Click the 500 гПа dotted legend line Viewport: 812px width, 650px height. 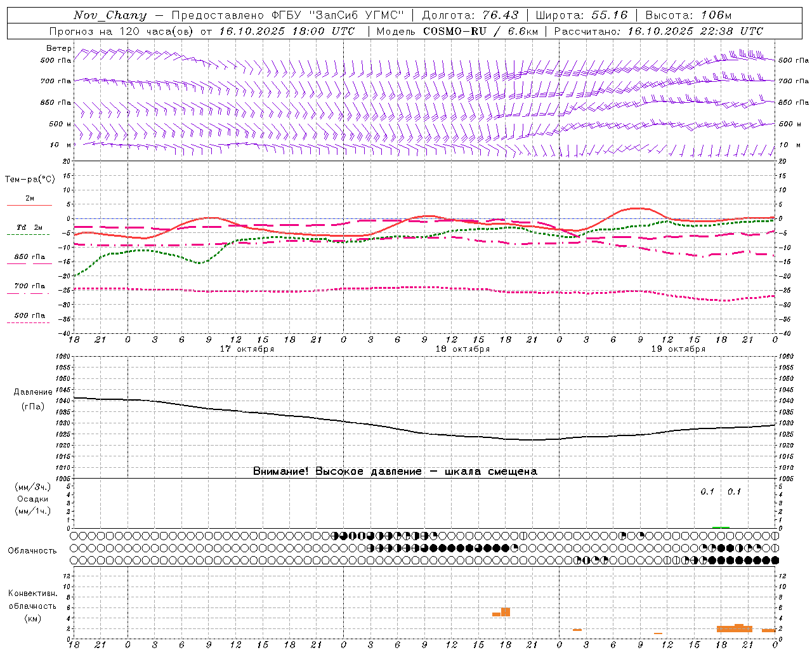pyautogui.click(x=28, y=322)
